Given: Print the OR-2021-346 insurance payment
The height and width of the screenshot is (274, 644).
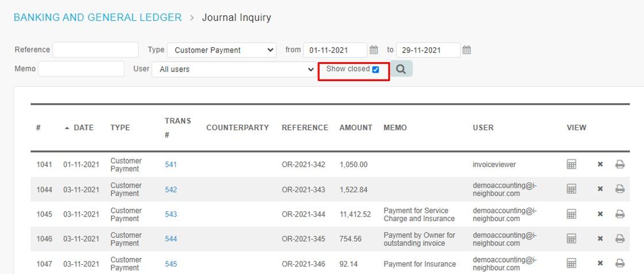Looking at the screenshot, I should pyautogui.click(x=620, y=263).
